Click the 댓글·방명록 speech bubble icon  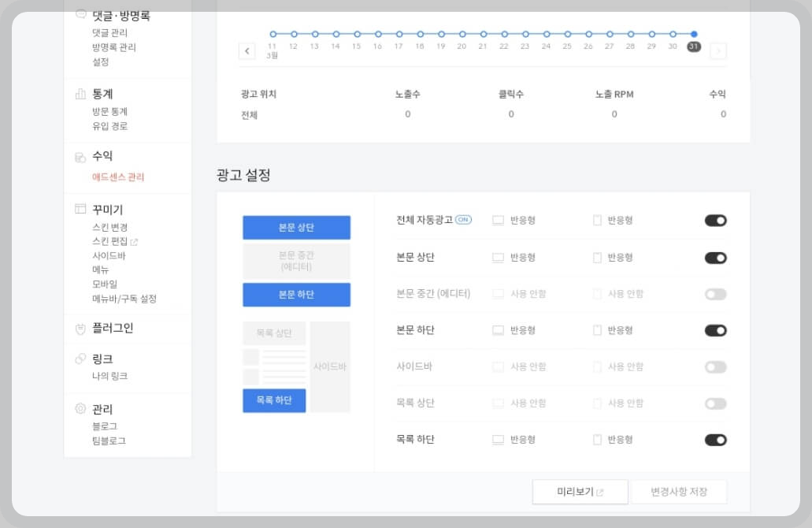click(80, 13)
